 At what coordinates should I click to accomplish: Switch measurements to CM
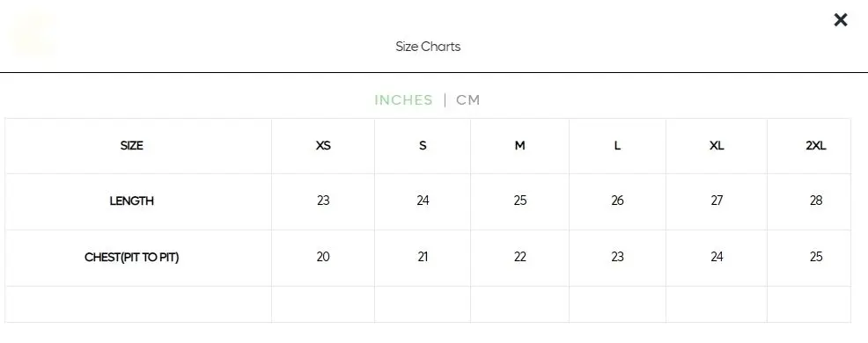467,100
